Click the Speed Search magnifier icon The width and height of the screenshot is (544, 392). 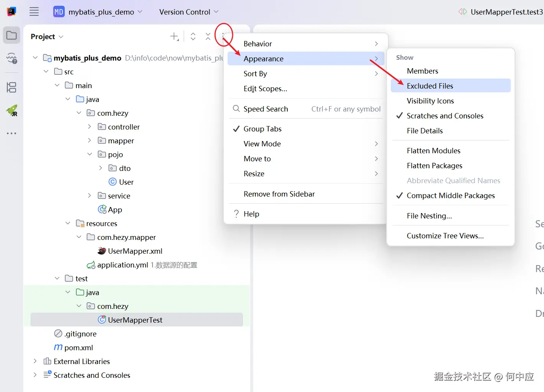click(236, 109)
